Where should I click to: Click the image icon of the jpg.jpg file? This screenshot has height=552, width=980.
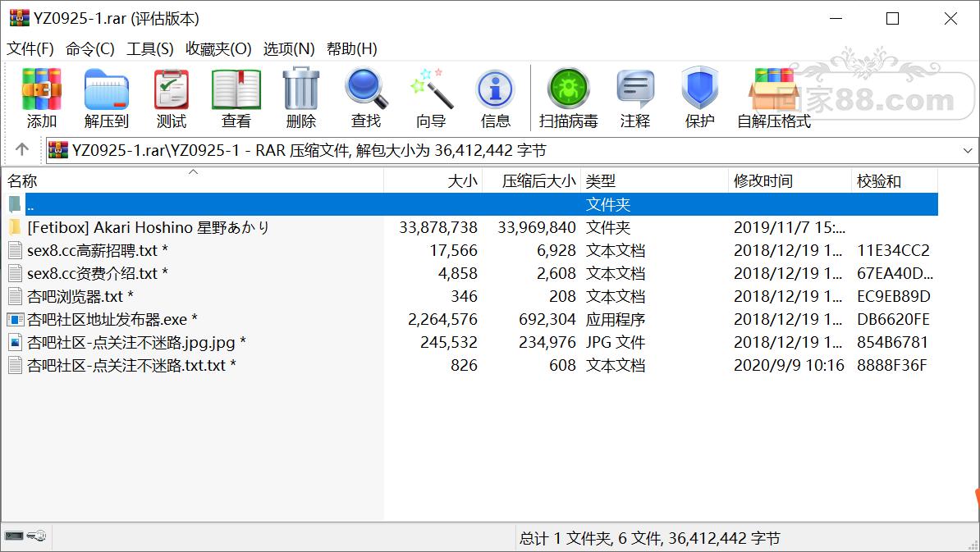pyautogui.click(x=15, y=342)
